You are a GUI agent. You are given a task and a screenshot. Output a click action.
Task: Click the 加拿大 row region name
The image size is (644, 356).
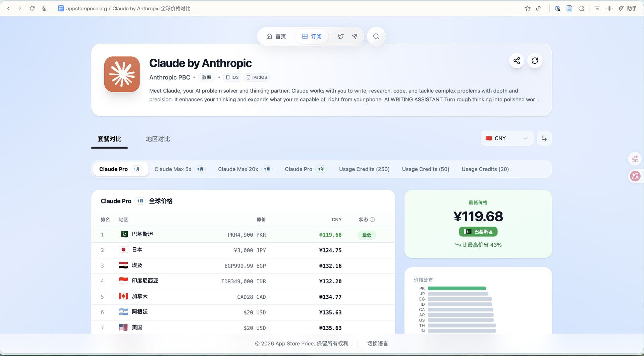(x=140, y=296)
